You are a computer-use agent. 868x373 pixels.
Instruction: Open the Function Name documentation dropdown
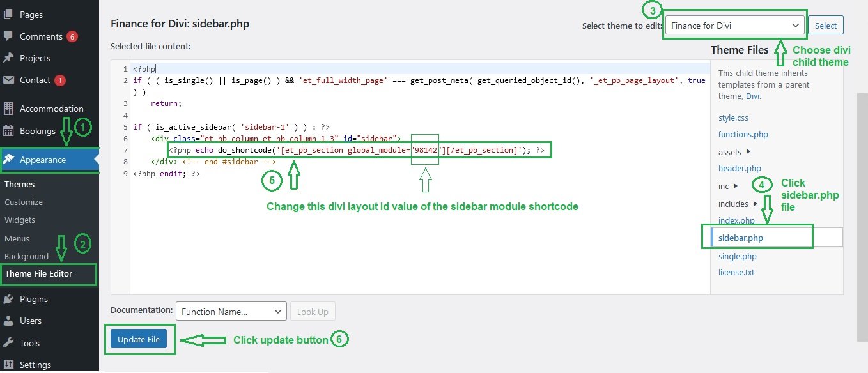231,312
